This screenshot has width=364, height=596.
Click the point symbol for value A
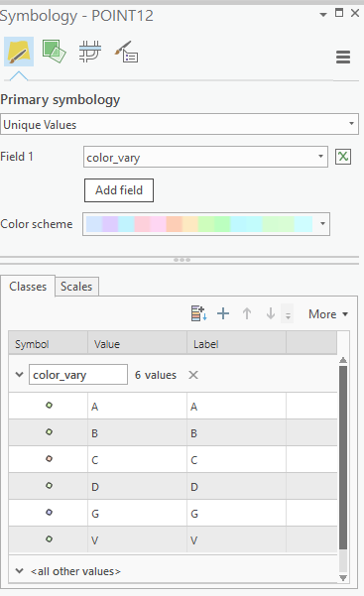click(49, 406)
